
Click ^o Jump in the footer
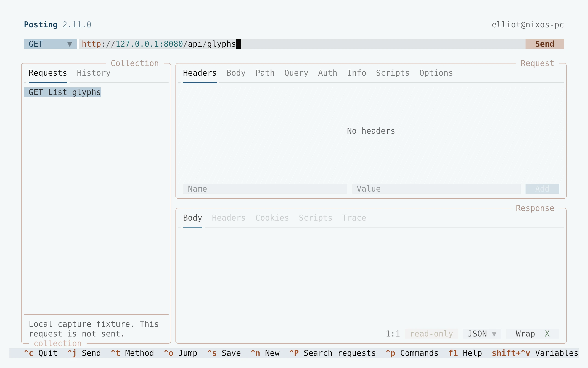pos(181,353)
